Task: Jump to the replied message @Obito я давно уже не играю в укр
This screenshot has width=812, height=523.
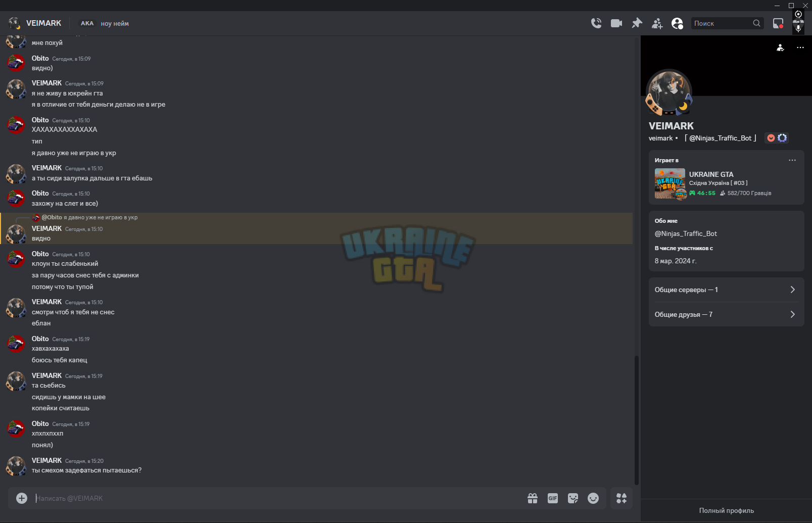Action: [x=89, y=217]
